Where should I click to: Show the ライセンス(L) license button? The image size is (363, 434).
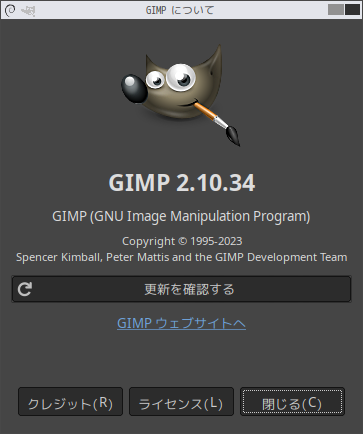point(181,402)
